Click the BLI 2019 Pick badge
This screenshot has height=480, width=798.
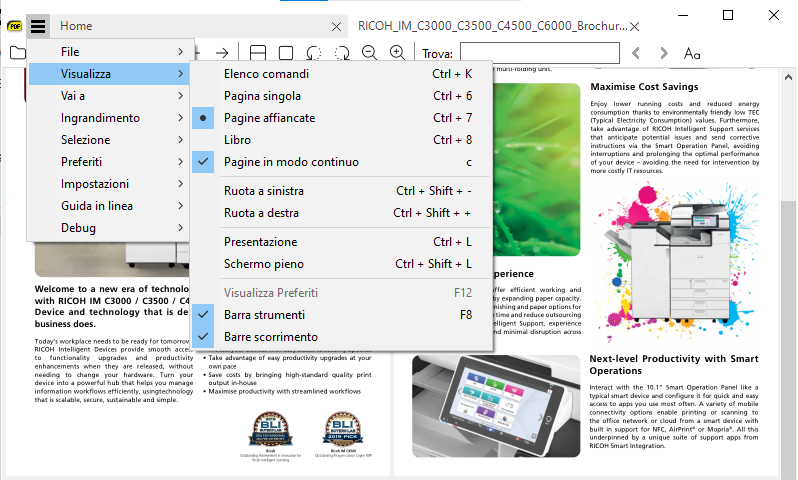click(343, 429)
